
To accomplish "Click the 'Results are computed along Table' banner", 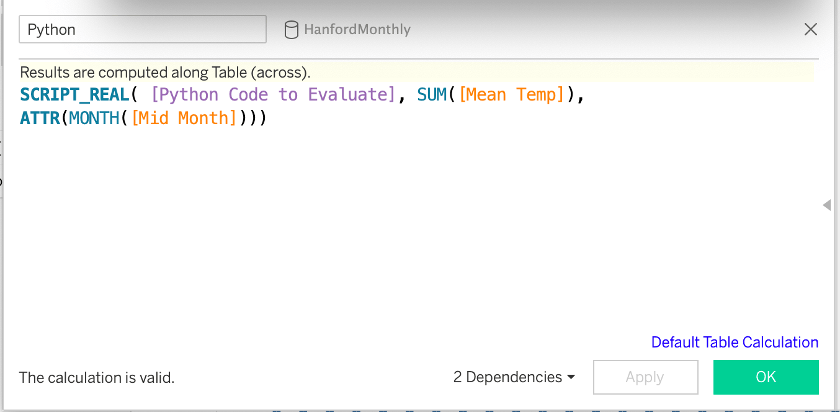I will point(165,72).
